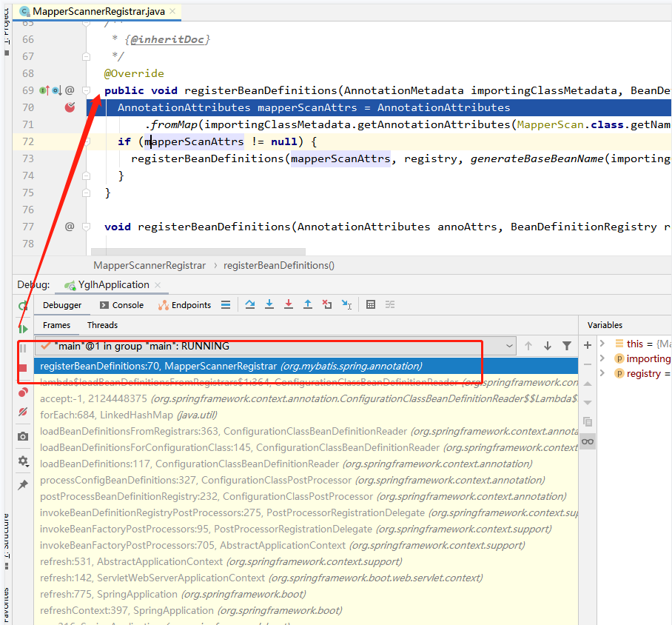This screenshot has width=672, height=625.
Task: Click Trace Current Stream Chain icon
Action: coord(390,304)
